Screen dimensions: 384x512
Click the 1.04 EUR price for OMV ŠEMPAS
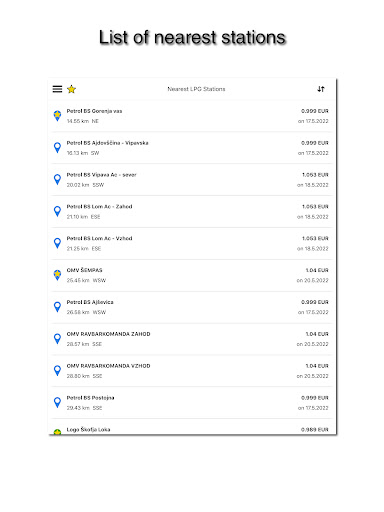tap(317, 270)
